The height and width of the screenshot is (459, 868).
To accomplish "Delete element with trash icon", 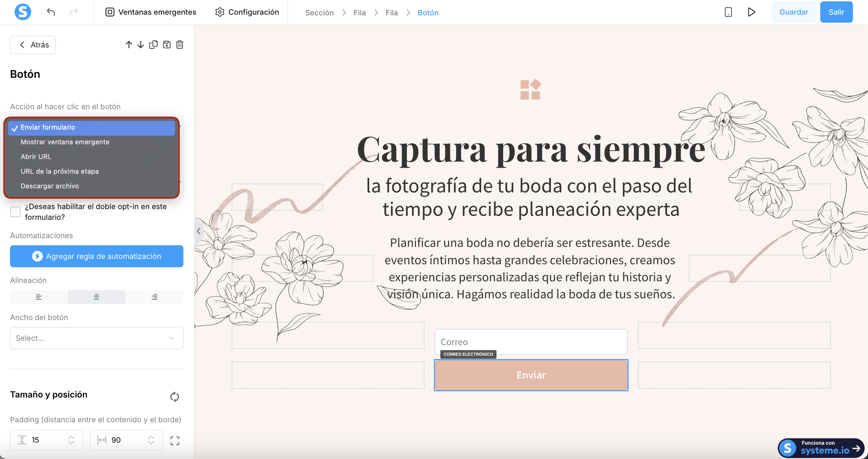I will pyautogui.click(x=180, y=44).
